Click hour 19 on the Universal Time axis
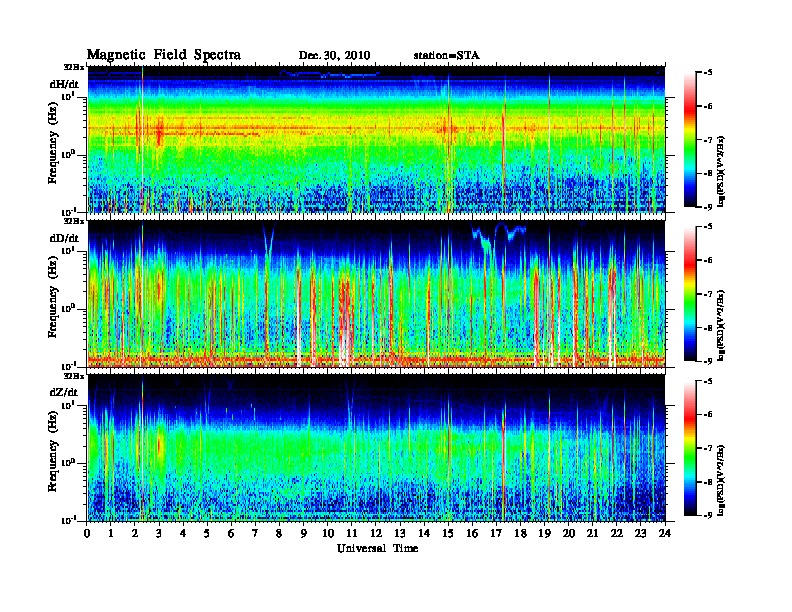Screen dimensions: 792x612 [544, 533]
